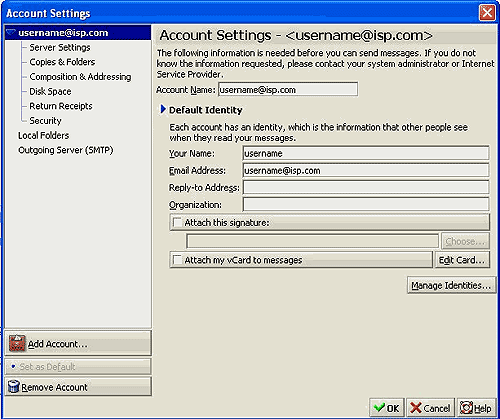This screenshot has width=500, height=419.
Task: Click the Choose... signature file button
Action: pyautogui.click(x=465, y=241)
